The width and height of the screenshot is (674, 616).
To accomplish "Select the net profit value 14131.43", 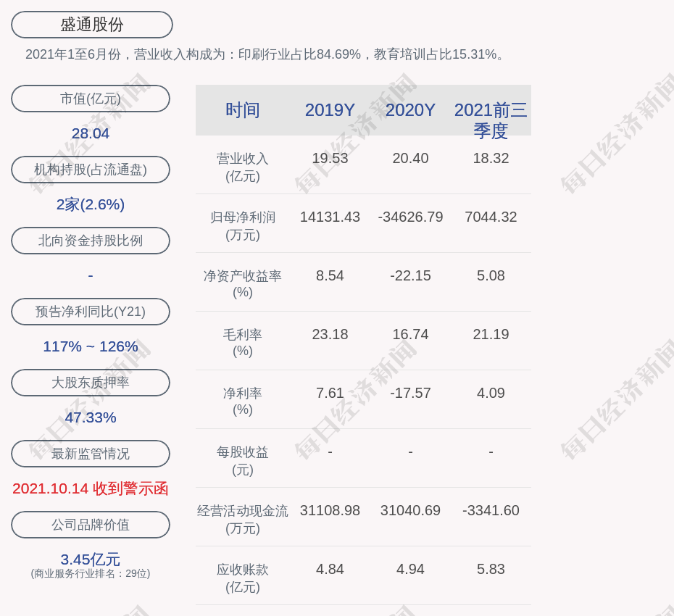I will (330, 217).
